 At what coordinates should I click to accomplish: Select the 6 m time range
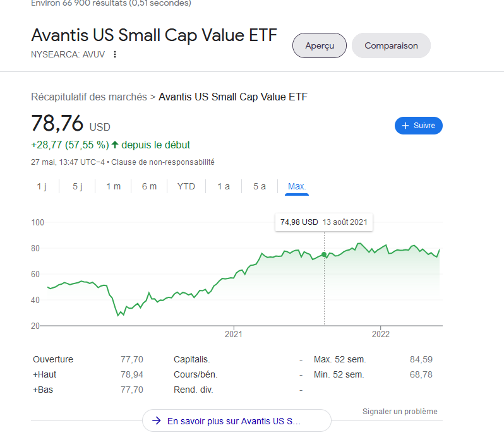point(149,186)
